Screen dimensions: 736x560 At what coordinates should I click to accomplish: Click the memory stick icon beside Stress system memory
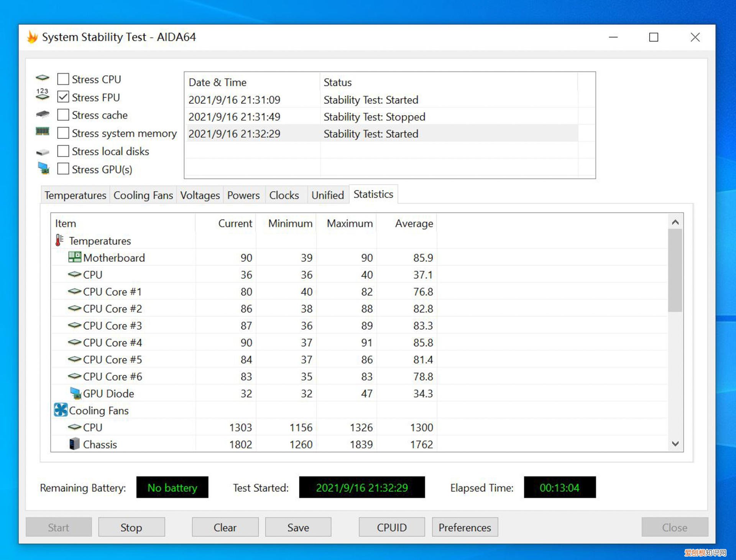[x=43, y=132]
